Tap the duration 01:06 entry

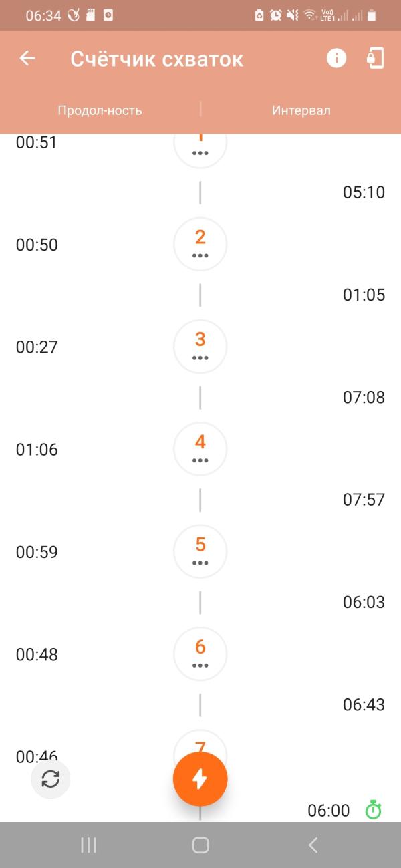(x=37, y=450)
